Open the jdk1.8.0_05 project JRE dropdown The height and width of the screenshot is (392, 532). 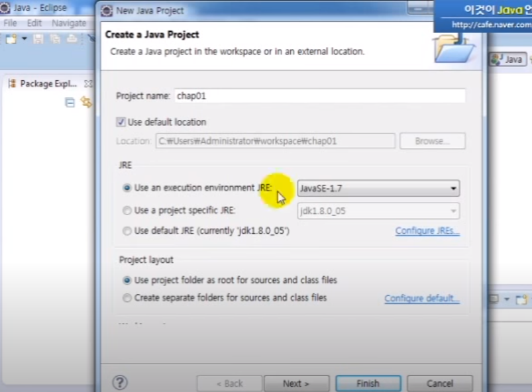tap(379, 211)
